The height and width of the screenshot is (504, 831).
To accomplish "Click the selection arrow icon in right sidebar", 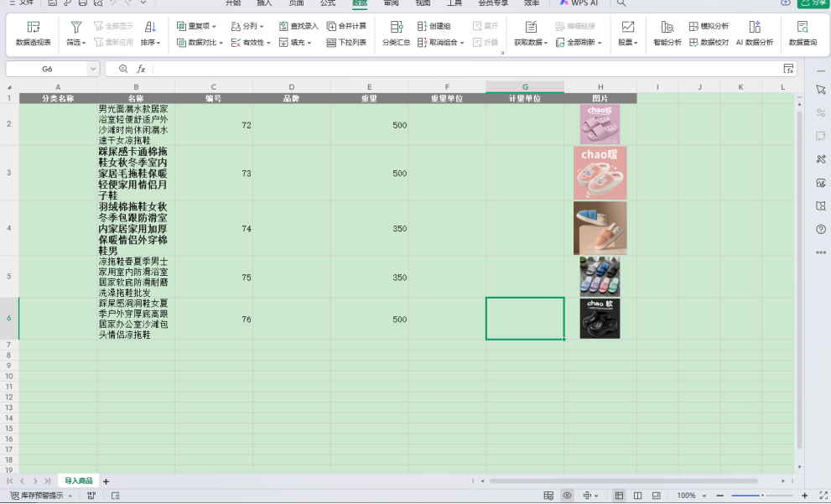I will pos(821,90).
